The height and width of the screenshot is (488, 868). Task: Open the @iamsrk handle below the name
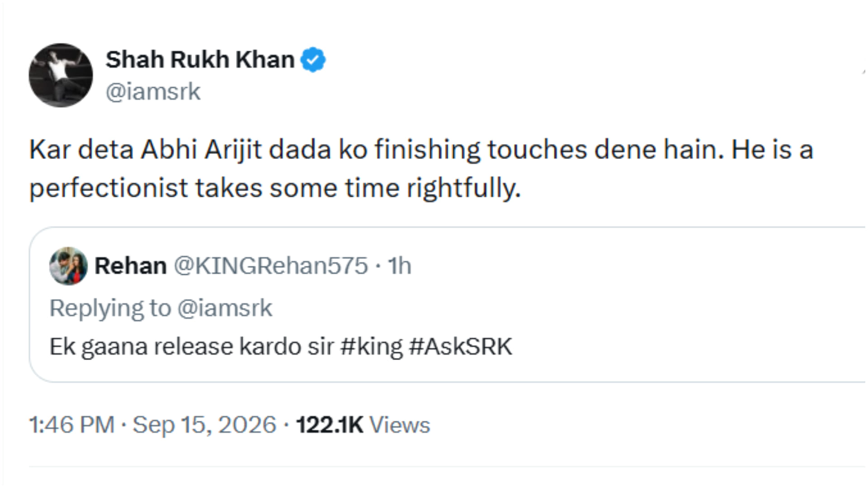153,92
